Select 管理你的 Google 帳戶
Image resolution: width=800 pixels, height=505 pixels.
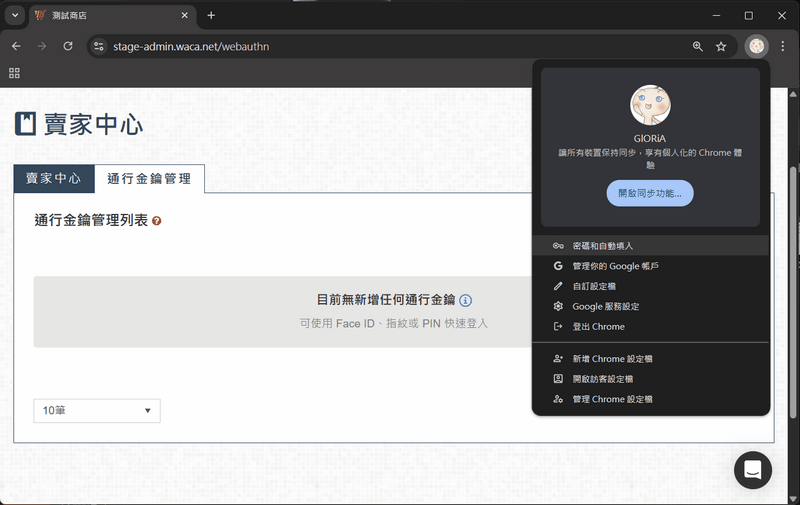click(615, 266)
